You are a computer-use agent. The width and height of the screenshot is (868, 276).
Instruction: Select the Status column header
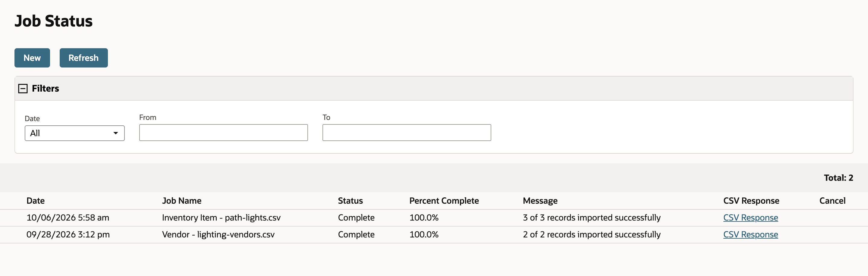350,201
